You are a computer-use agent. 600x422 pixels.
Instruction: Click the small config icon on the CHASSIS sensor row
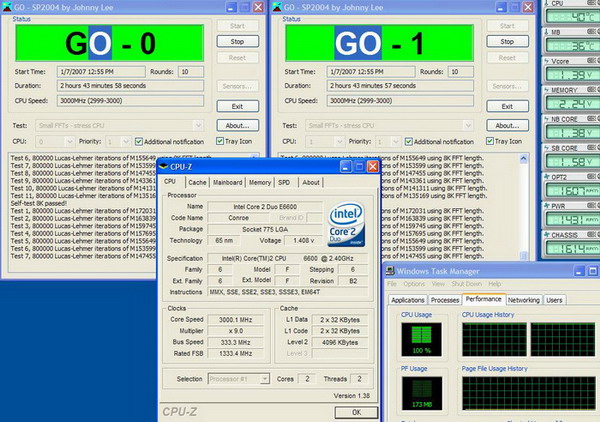[594, 235]
